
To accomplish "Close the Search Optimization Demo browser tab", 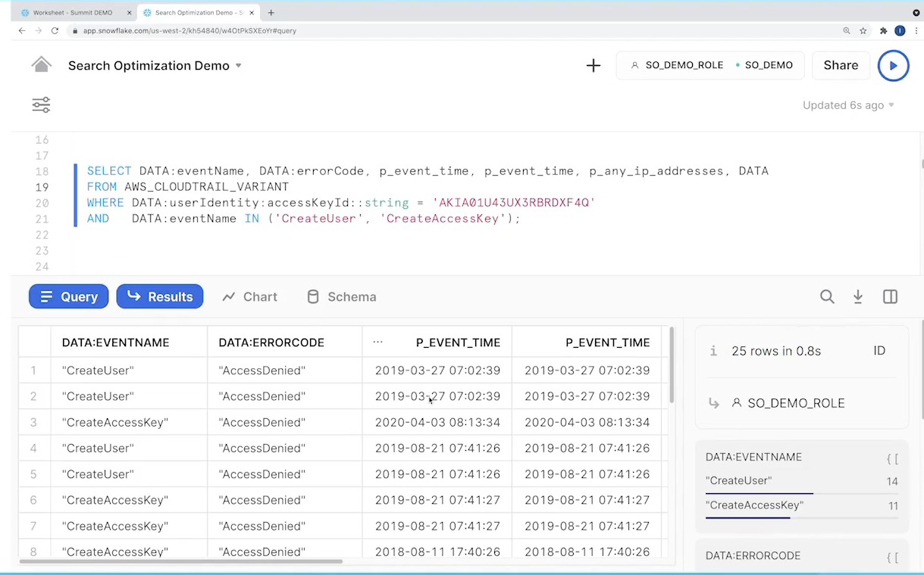I will [x=252, y=13].
